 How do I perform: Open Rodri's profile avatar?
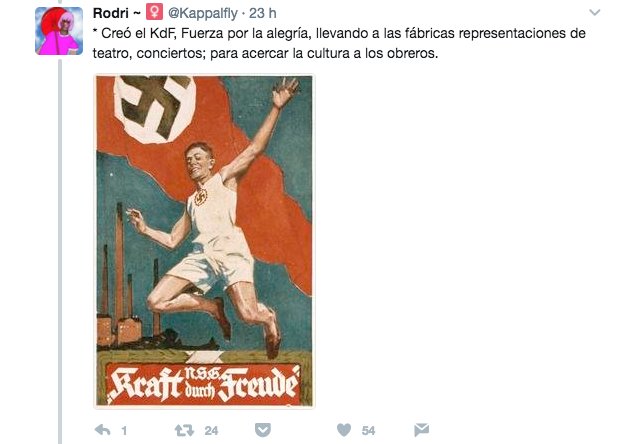[59, 31]
